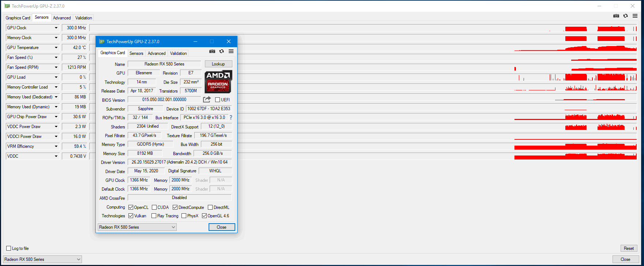Screen dimensions: 644x266
Task: Click camera icon in Graphics Card window
Action: click(x=212, y=51)
